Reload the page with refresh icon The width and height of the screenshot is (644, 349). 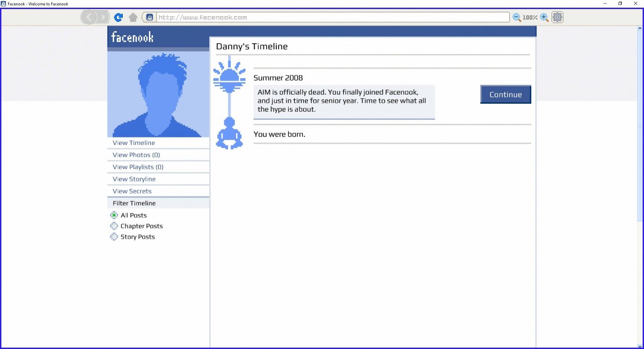coord(119,18)
